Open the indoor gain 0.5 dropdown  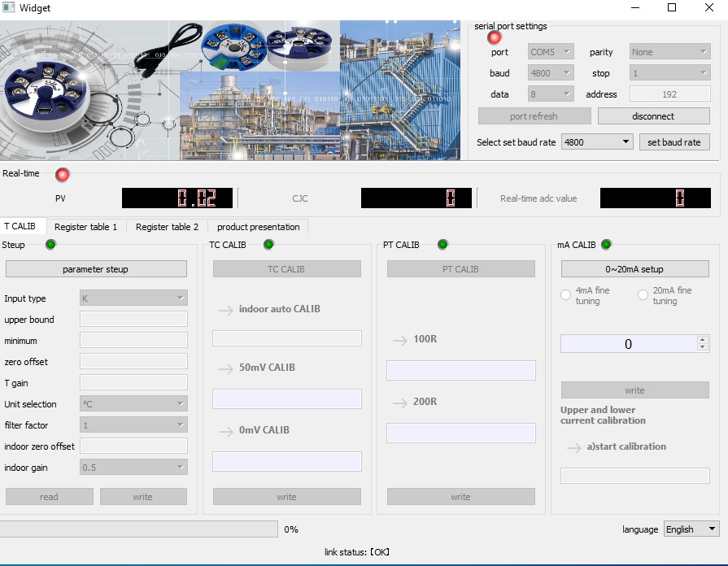pos(133,467)
